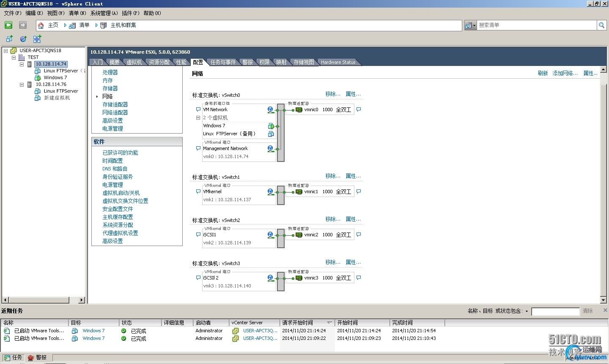Viewport: 609px width, 364px height.
Task: Collapse the TEST datacenter node
Action: [x=14, y=57]
